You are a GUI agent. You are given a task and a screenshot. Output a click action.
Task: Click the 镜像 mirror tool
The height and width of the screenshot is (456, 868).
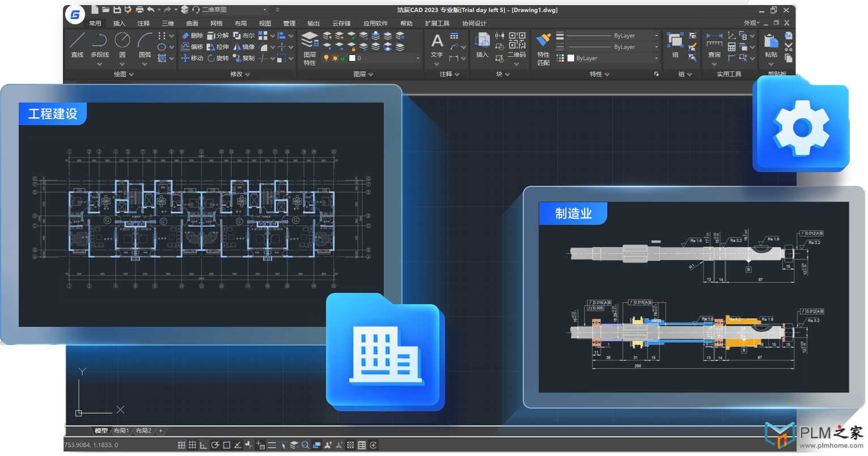(244, 47)
